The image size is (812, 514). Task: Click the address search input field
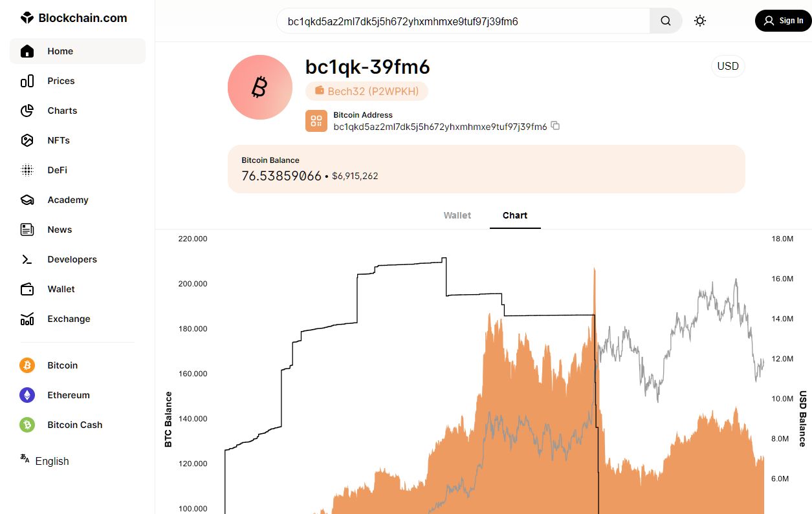click(x=463, y=21)
